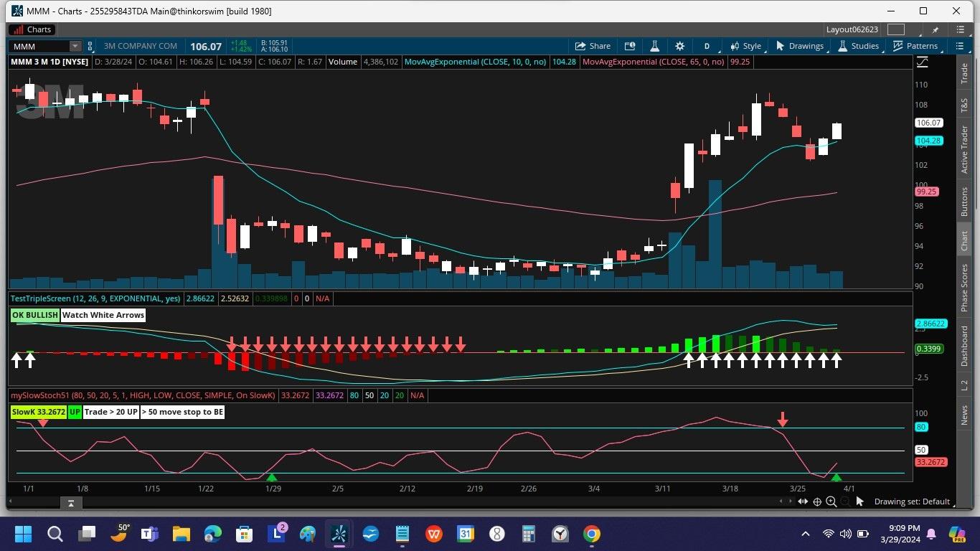
Task: Click the OK BULLISH label
Action: (x=34, y=315)
